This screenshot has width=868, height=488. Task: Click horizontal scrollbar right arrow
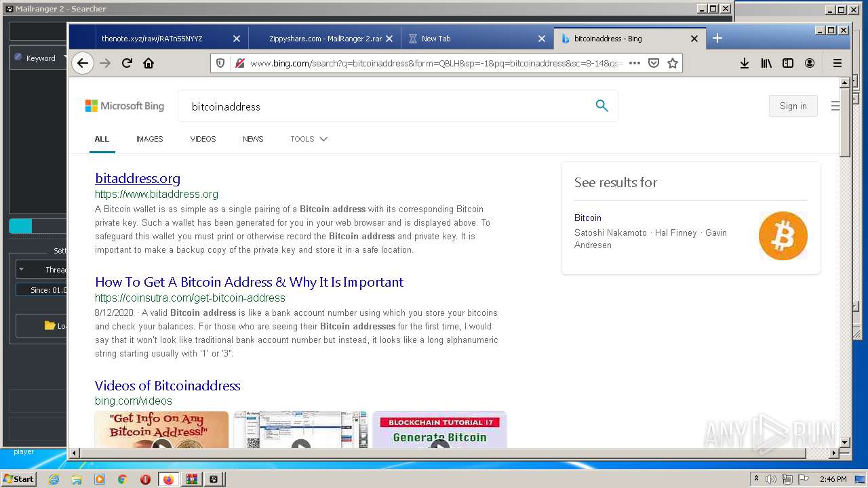833,453
